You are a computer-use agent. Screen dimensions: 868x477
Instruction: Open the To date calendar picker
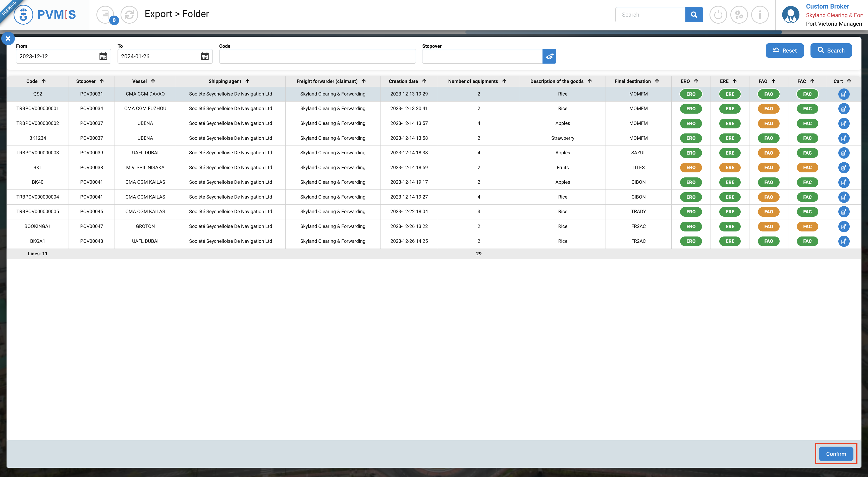[x=204, y=56]
